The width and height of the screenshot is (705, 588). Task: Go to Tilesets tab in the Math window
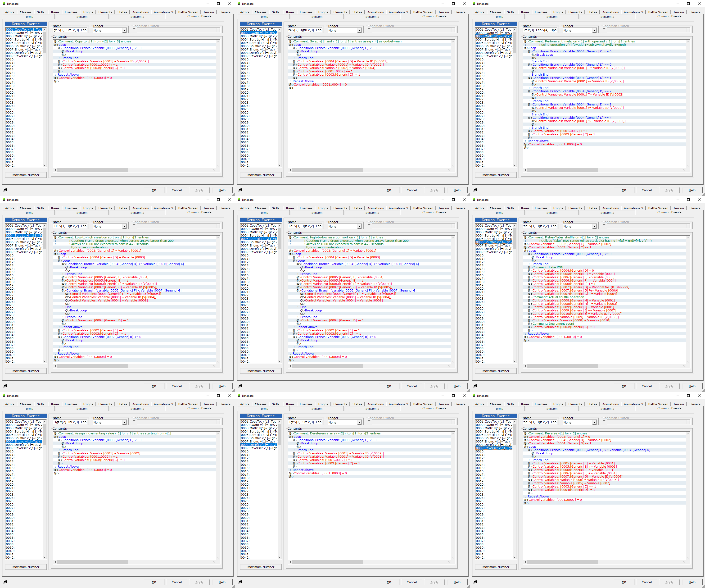[695, 12]
